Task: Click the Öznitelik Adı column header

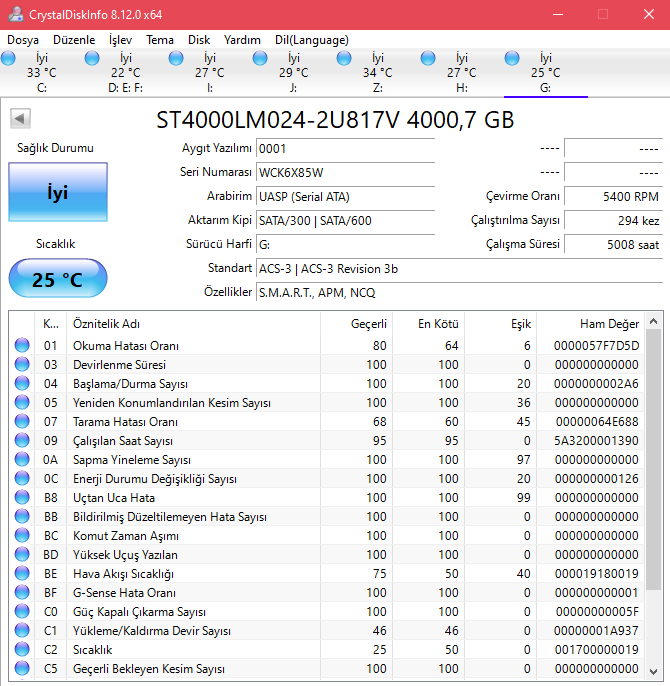Action: click(193, 324)
